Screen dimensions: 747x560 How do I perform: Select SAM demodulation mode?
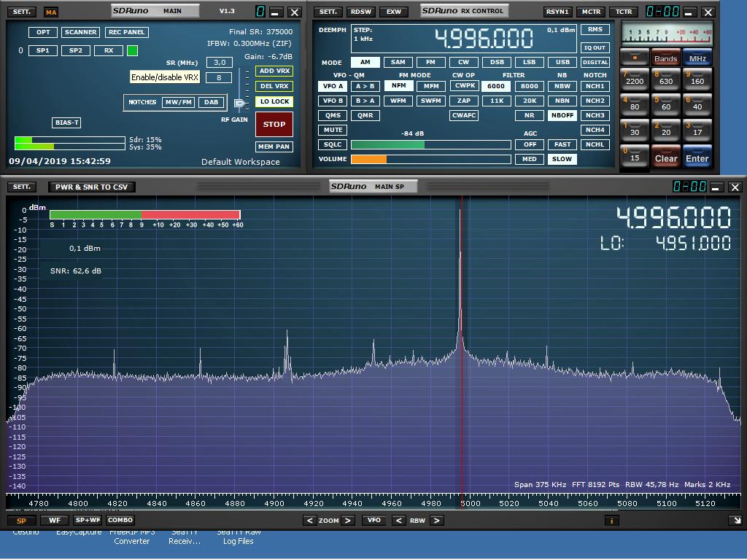click(398, 62)
